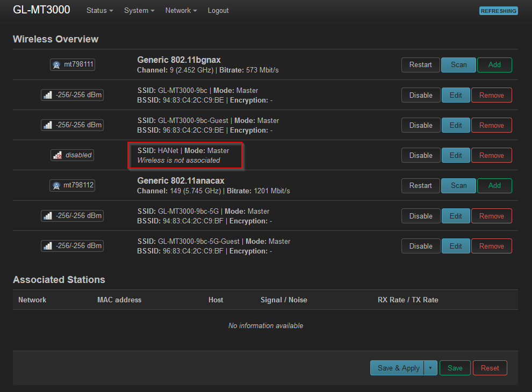The image size is (532, 392).
Task: Click the disabled status badge for HANet
Action: 73,155
